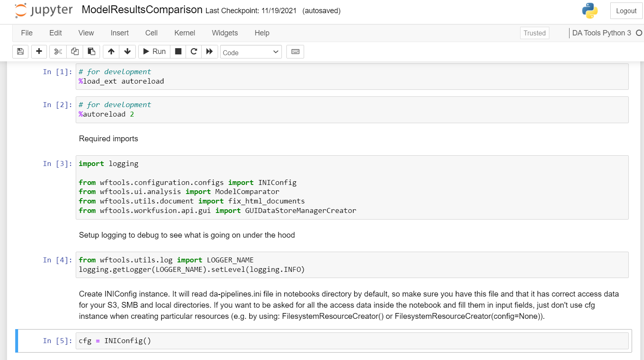Open the Widgets menu
Image resolution: width=644 pixels, height=360 pixels.
(x=225, y=33)
